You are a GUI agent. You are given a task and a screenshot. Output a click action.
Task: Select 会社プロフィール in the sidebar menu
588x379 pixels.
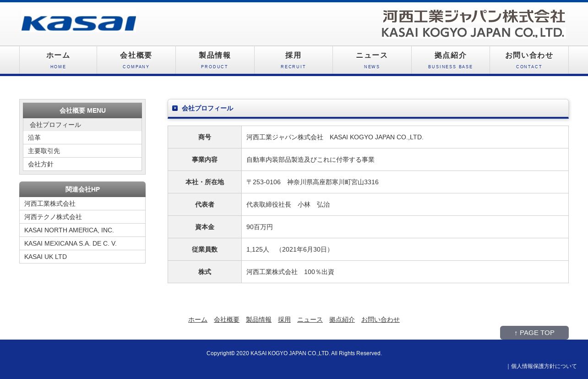[x=82, y=125]
